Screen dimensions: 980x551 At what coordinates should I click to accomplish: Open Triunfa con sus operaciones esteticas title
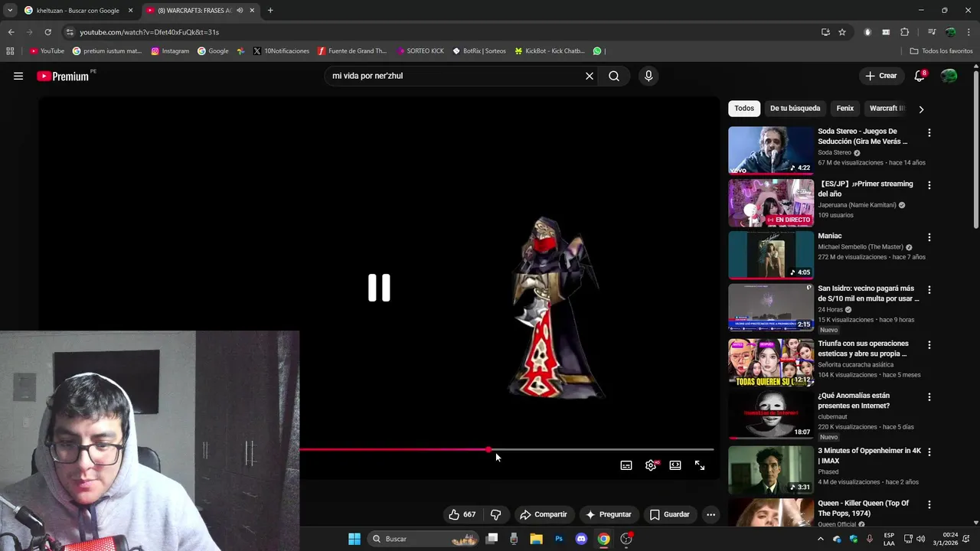point(863,349)
